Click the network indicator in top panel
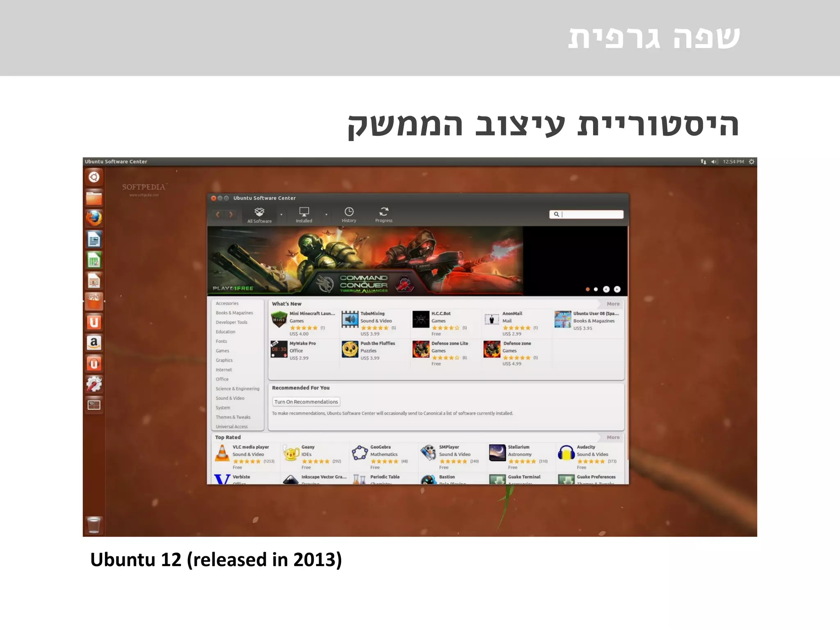Viewport: 840px width, 630px height. tap(703, 162)
